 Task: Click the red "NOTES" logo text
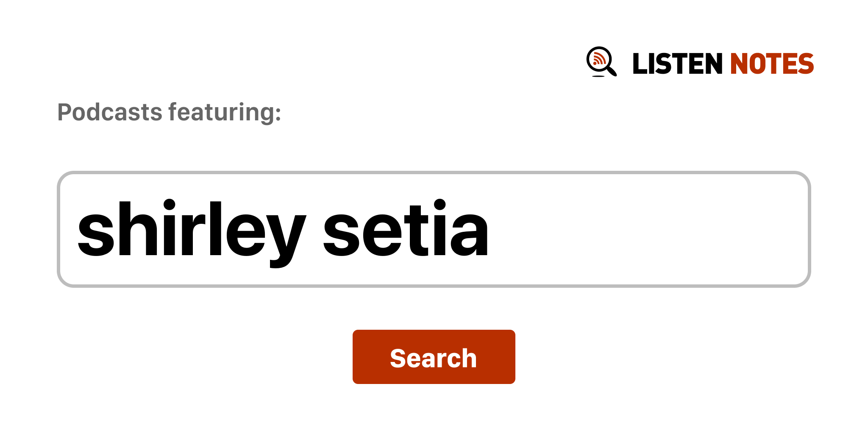[x=772, y=64]
